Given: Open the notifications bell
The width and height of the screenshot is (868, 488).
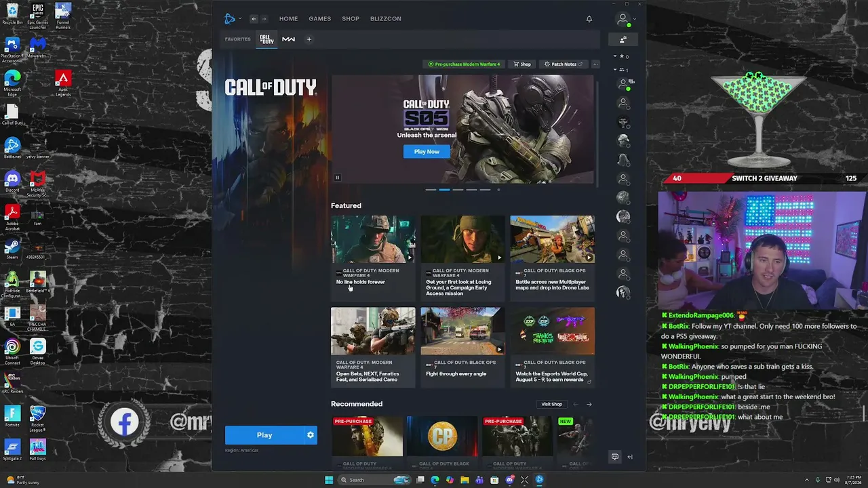Looking at the screenshot, I should tap(589, 19).
